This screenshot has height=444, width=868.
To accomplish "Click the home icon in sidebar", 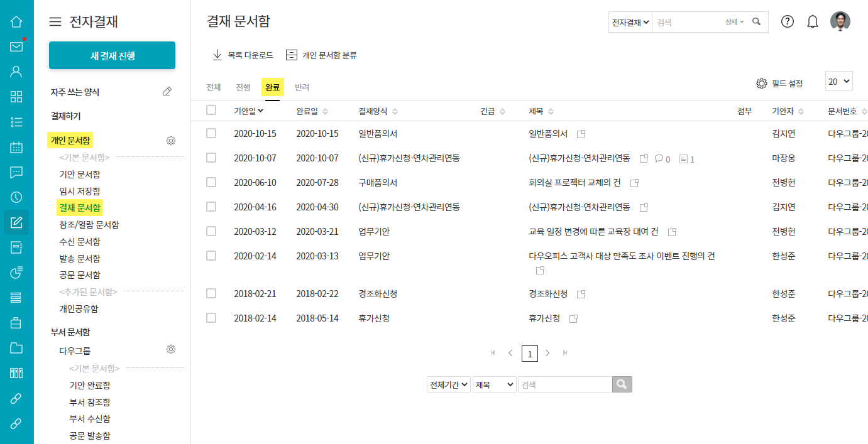I will [16, 22].
